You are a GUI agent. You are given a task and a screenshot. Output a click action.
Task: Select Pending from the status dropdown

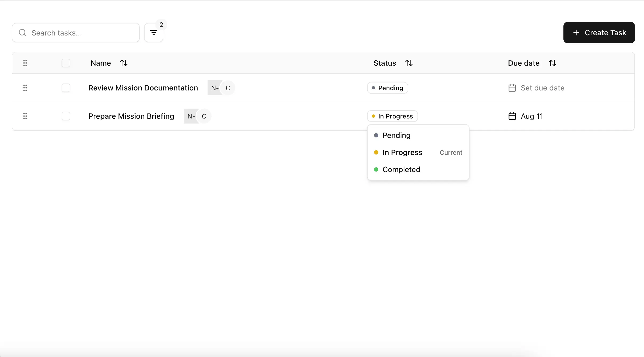(x=396, y=135)
